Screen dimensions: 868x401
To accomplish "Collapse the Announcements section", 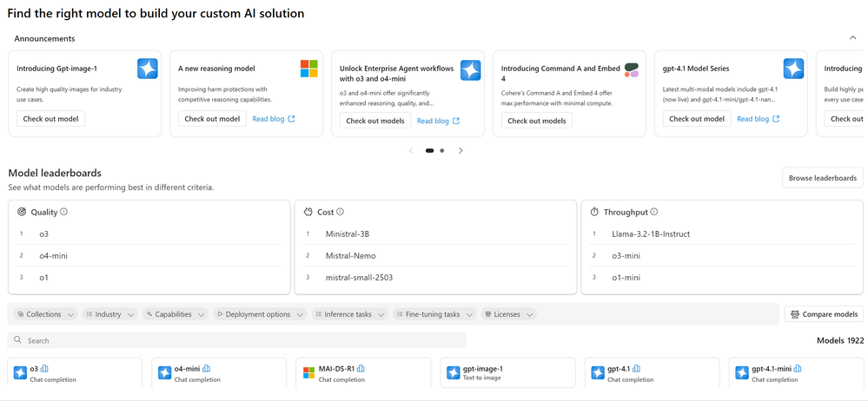I will coord(852,38).
